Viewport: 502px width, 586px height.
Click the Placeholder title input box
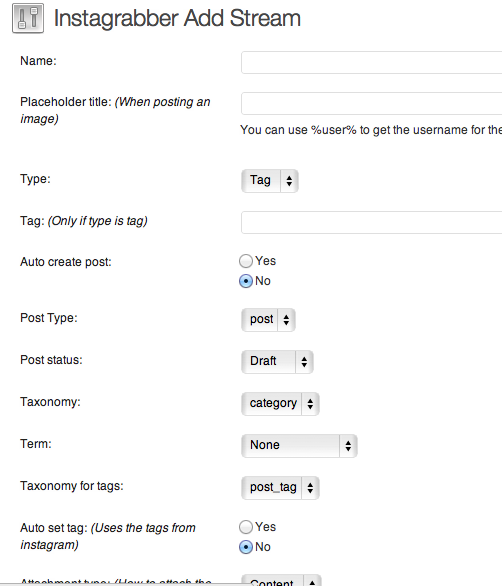pyautogui.click(x=372, y=103)
